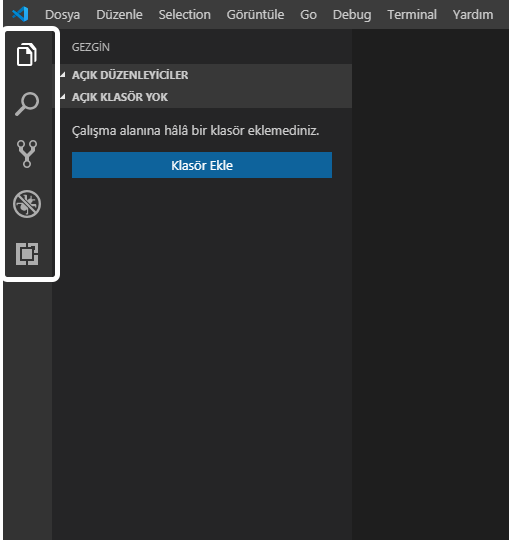Click the GEZGİN panel title
The height and width of the screenshot is (540, 509).
point(91,47)
